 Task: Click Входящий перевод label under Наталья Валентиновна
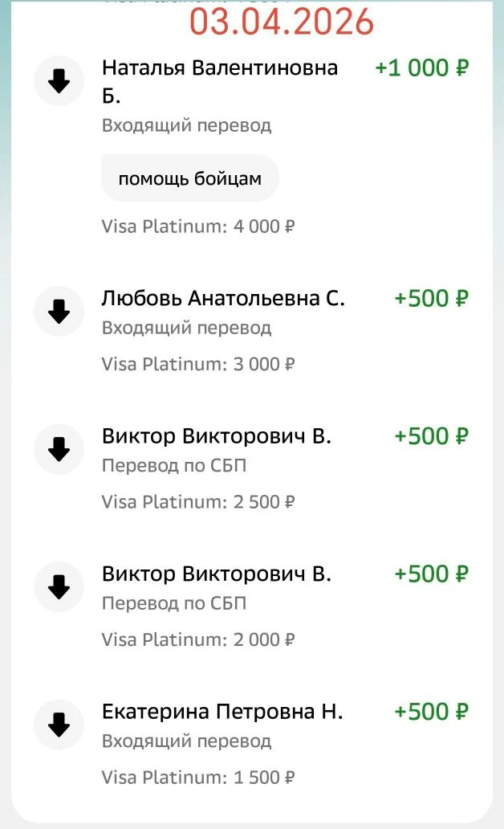coord(186,125)
